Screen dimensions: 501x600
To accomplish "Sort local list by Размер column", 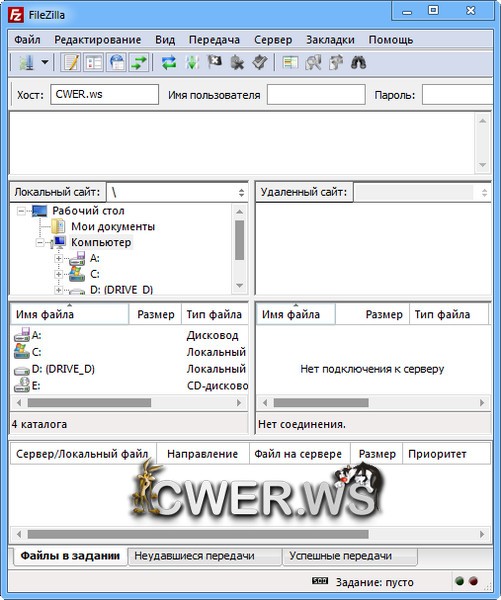I will 155,315.
